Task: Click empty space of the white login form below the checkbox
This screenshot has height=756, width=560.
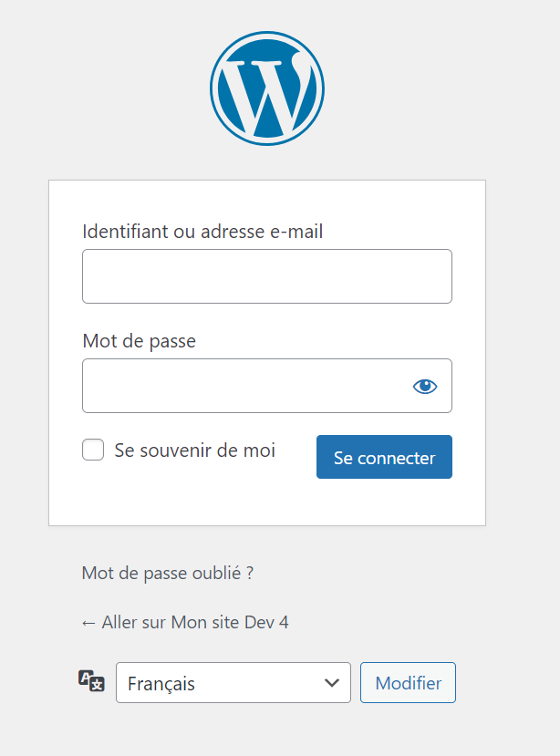Action: (193, 499)
